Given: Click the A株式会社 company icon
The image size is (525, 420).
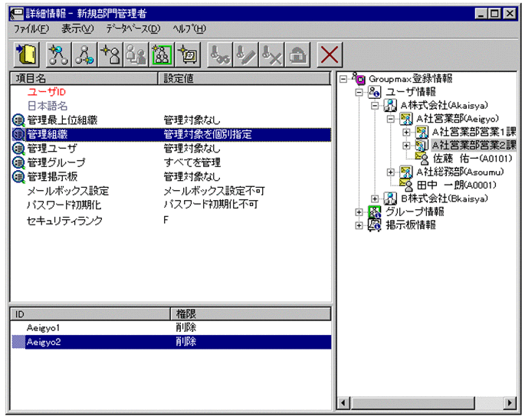Looking at the screenshot, I should click(390, 105).
